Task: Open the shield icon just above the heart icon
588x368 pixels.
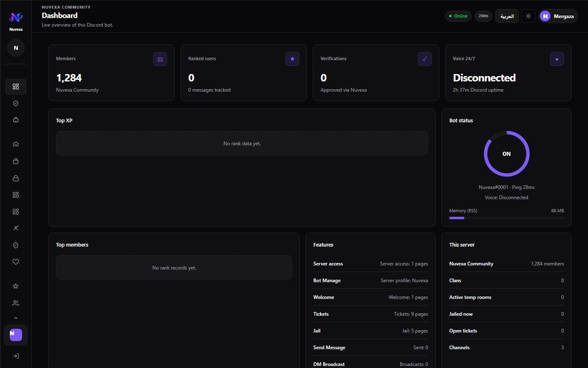Action: pos(16,245)
